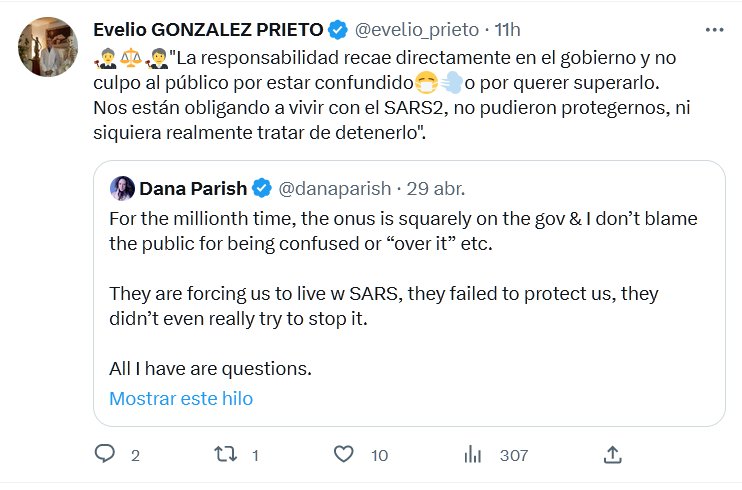
Task: Click the retweet arrows icon
Action: (x=225, y=454)
